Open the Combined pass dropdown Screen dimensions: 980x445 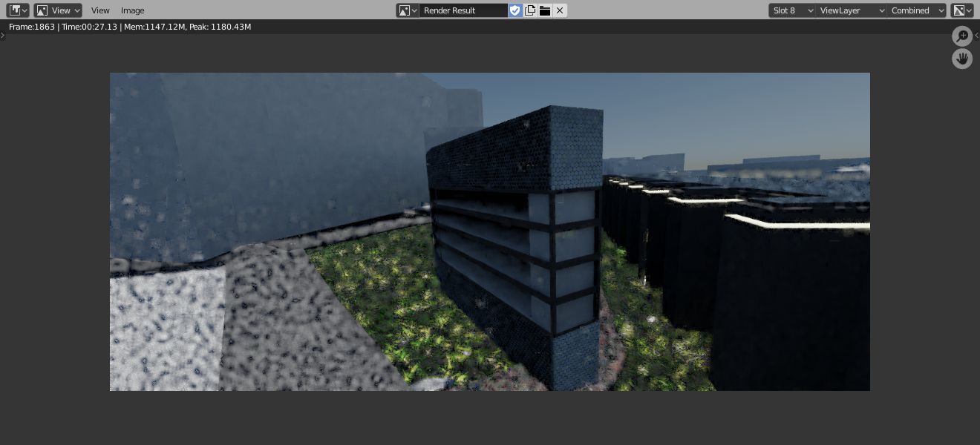click(x=917, y=10)
